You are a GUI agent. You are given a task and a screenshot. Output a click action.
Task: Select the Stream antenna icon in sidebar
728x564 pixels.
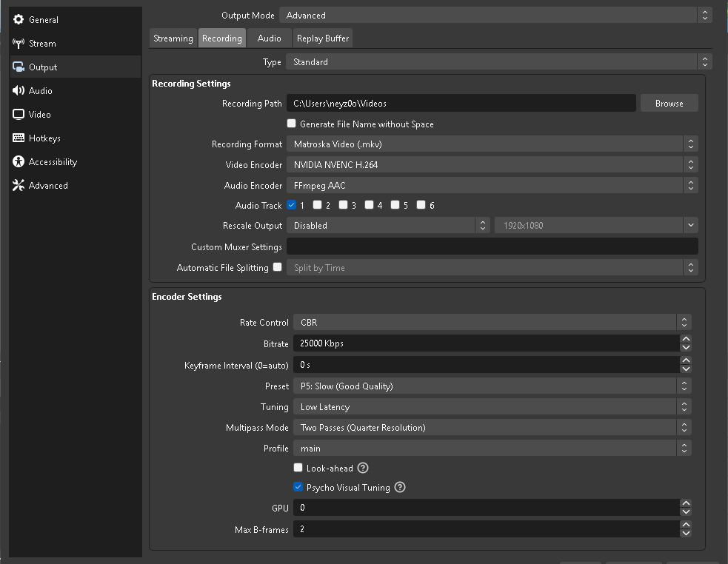(19, 43)
